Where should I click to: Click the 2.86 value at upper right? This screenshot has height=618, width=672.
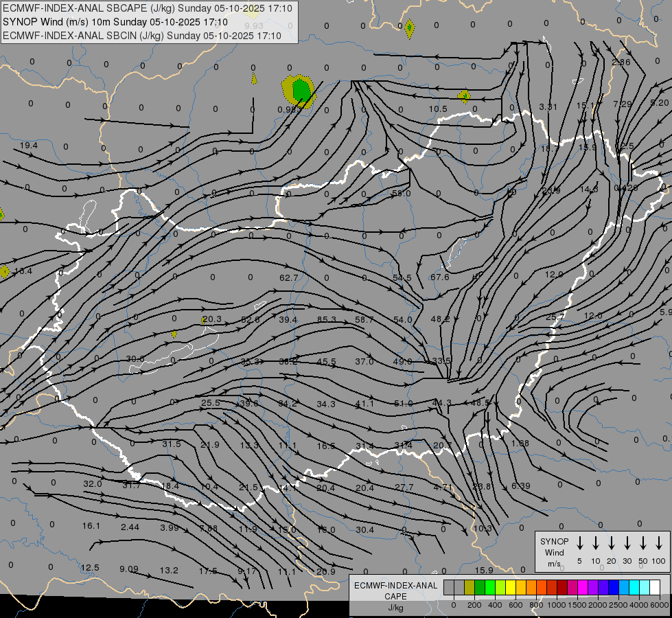tap(621, 62)
